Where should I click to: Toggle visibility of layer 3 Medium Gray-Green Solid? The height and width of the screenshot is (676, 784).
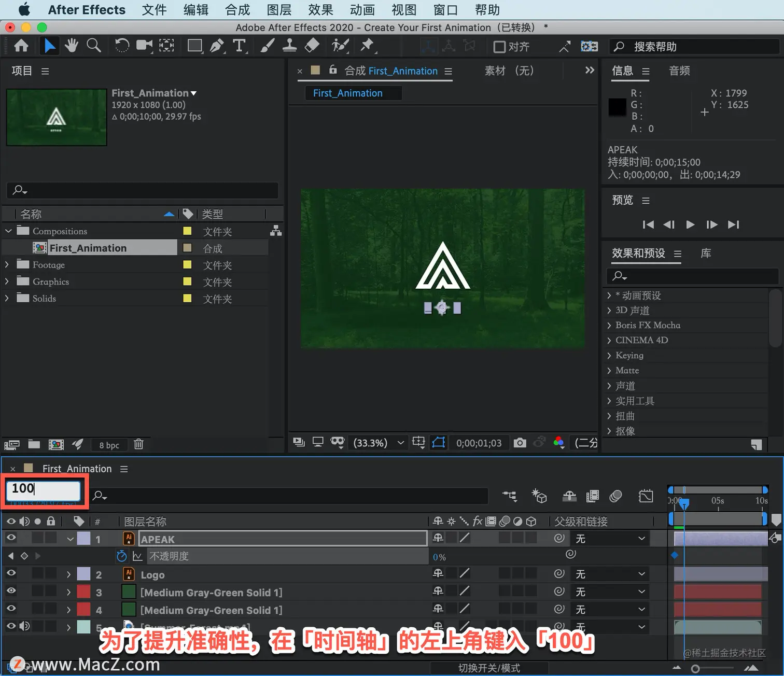coord(11,591)
